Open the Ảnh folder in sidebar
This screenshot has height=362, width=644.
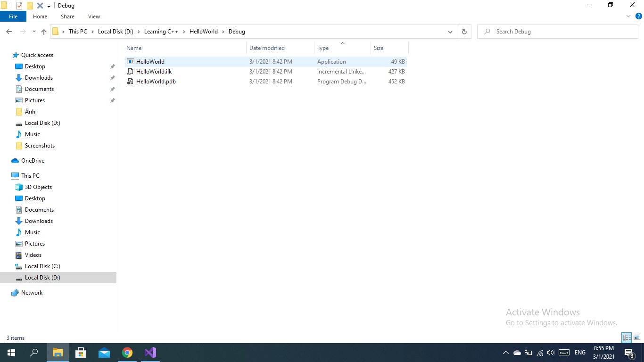point(30,112)
